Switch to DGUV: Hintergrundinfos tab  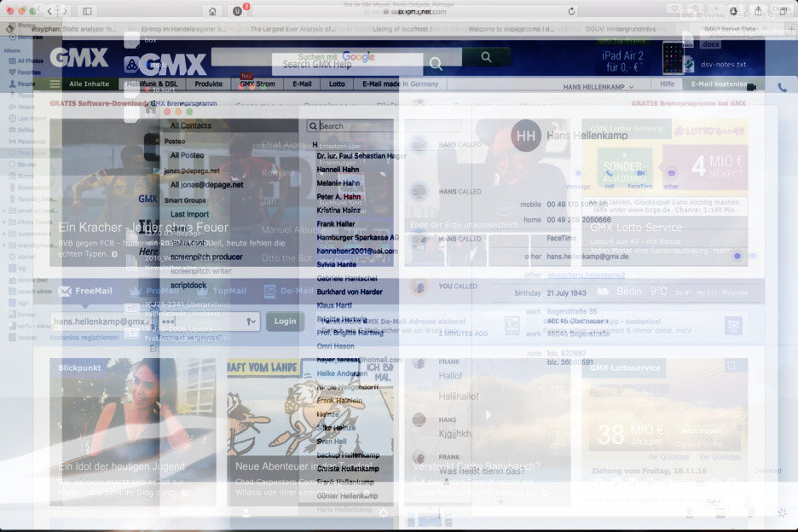point(621,29)
